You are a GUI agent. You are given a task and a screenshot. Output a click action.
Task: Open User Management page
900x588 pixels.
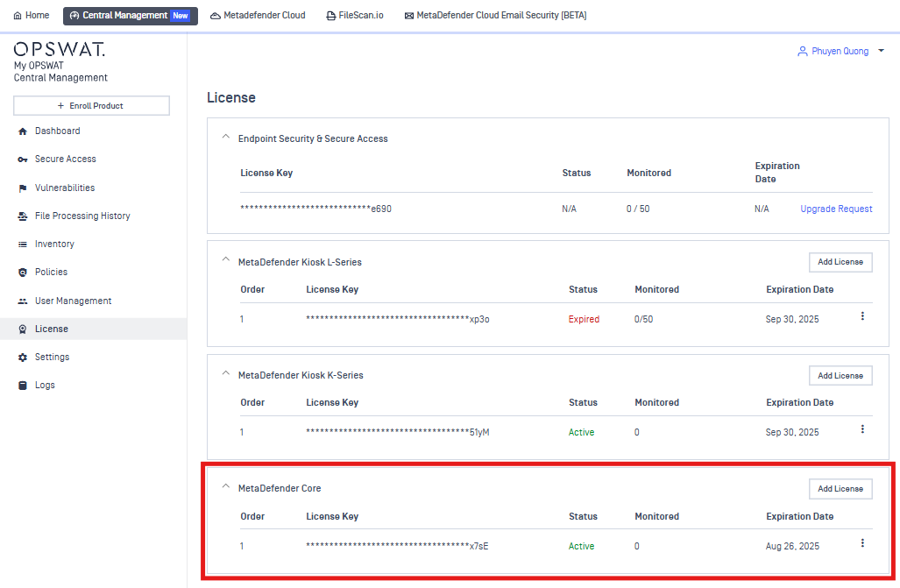93,301
